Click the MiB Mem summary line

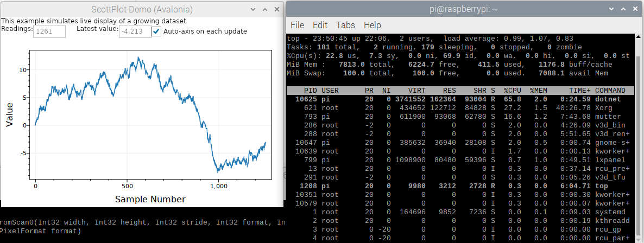coord(449,65)
